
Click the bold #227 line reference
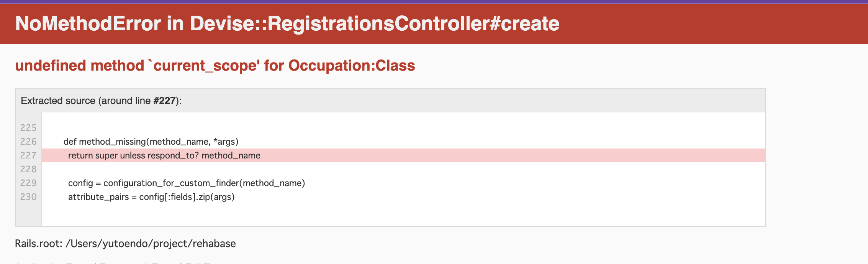coord(164,101)
